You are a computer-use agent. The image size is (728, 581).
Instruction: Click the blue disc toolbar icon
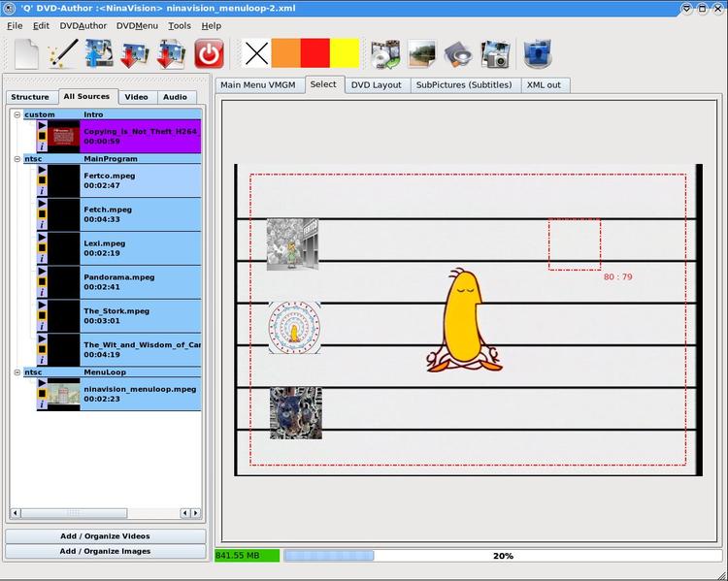point(538,53)
